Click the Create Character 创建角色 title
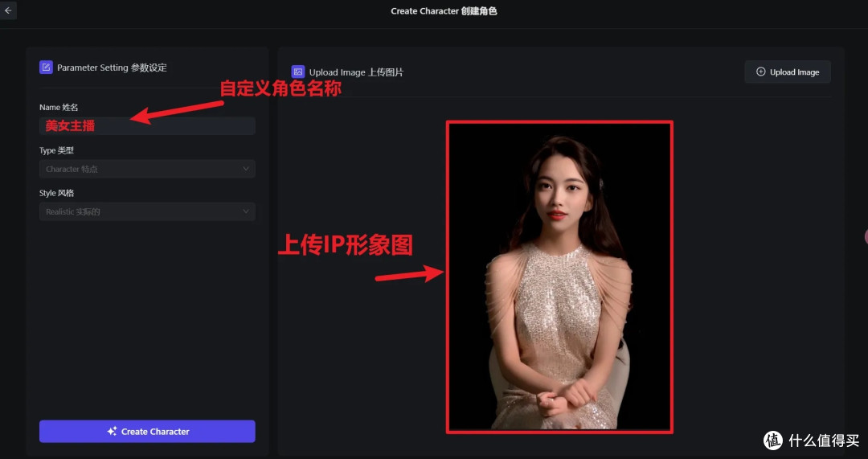Screen dimensions: 868x459 coord(444,11)
